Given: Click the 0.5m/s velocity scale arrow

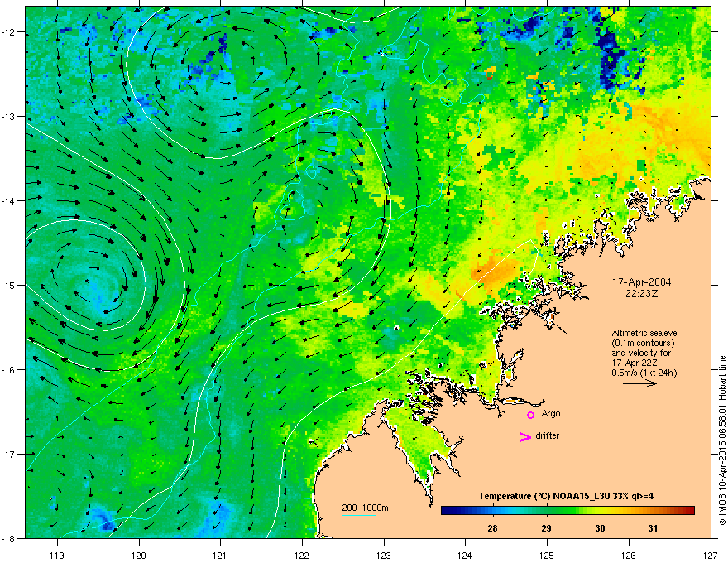Looking at the screenshot, I should (639, 383).
